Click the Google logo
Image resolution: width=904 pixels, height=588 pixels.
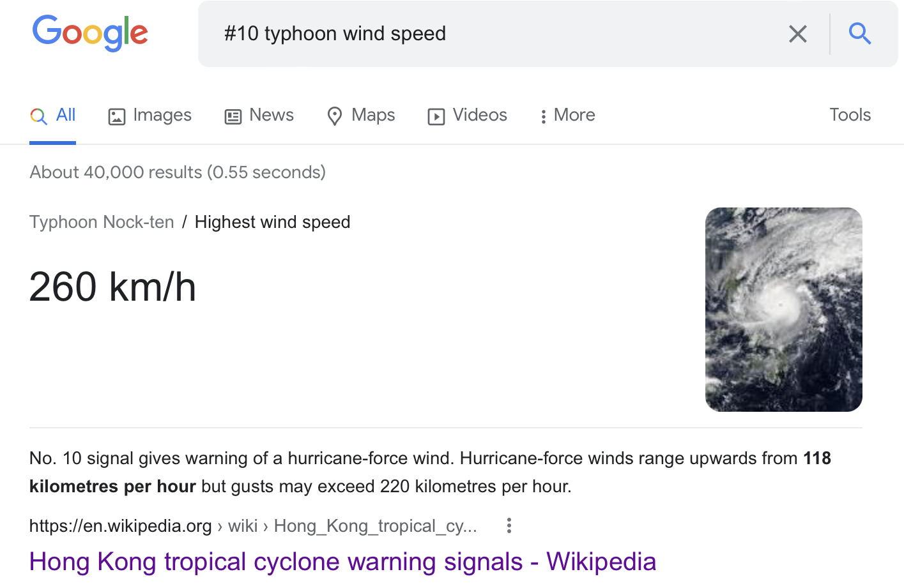(90, 33)
